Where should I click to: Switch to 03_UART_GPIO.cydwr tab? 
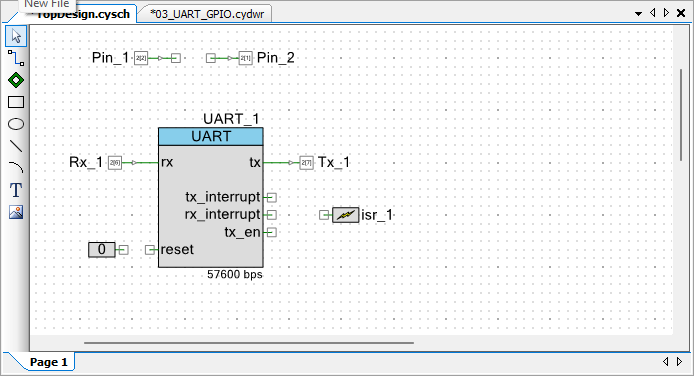pos(207,14)
